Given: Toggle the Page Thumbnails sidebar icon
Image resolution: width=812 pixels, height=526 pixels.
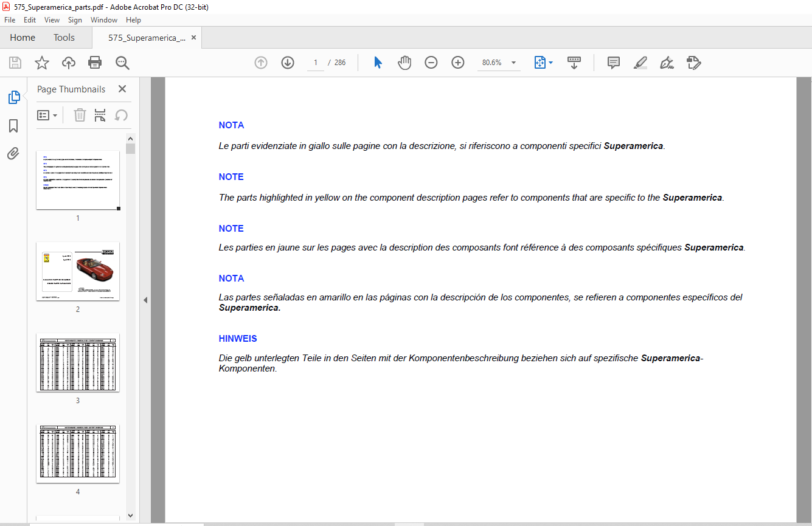Looking at the screenshot, I should [13, 97].
